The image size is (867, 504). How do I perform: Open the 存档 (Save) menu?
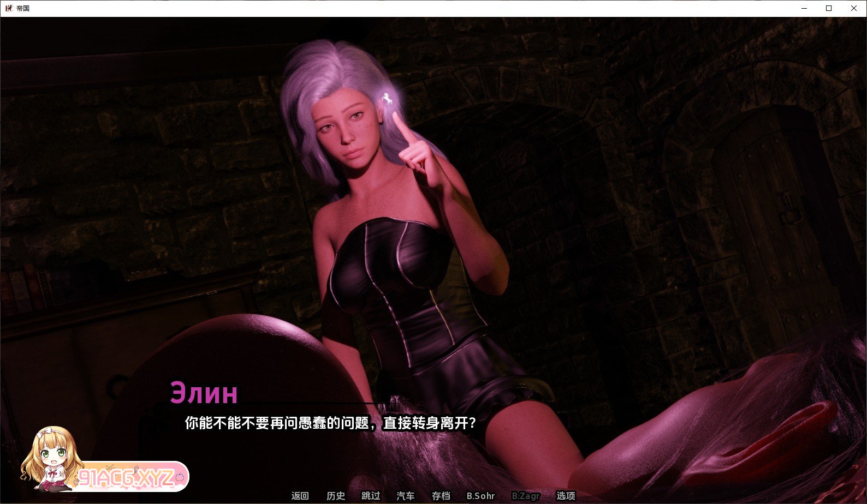441,496
